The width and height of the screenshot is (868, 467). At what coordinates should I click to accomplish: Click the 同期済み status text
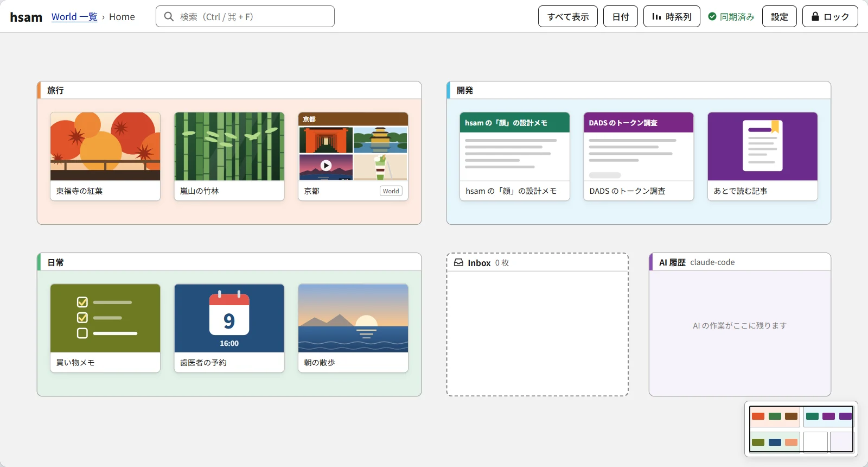(737, 17)
